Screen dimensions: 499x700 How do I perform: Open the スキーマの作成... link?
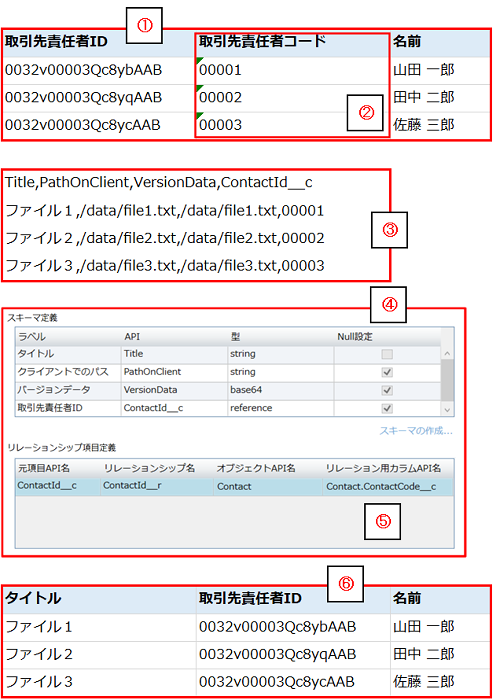[416, 431]
